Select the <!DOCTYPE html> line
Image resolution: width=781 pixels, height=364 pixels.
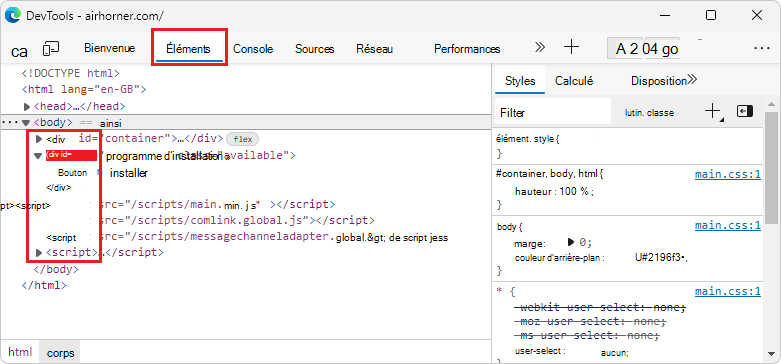tap(71, 74)
